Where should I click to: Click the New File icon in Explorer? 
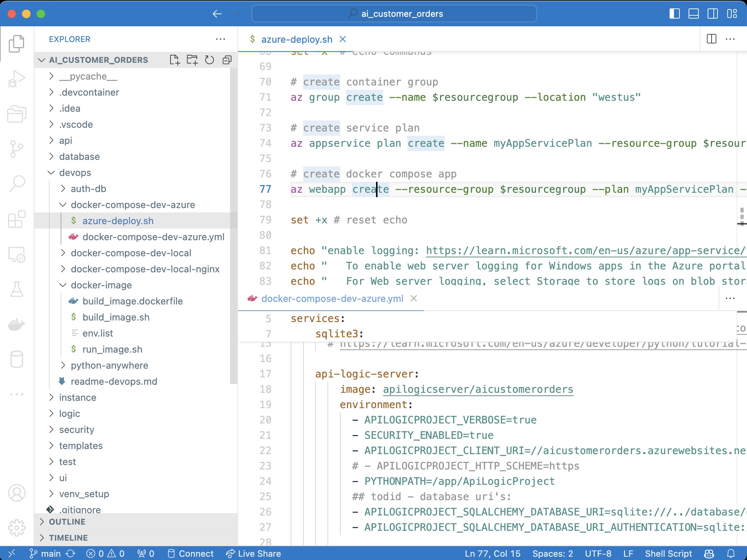pos(175,60)
